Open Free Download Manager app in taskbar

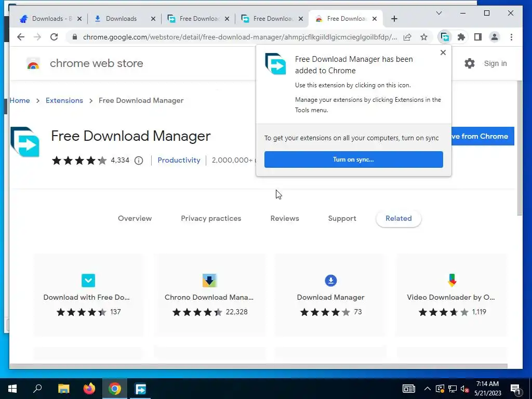(140, 389)
